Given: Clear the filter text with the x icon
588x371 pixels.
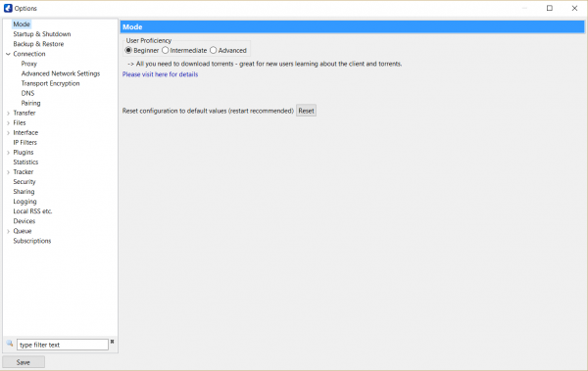Looking at the screenshot, I should [x=112, y=342].
